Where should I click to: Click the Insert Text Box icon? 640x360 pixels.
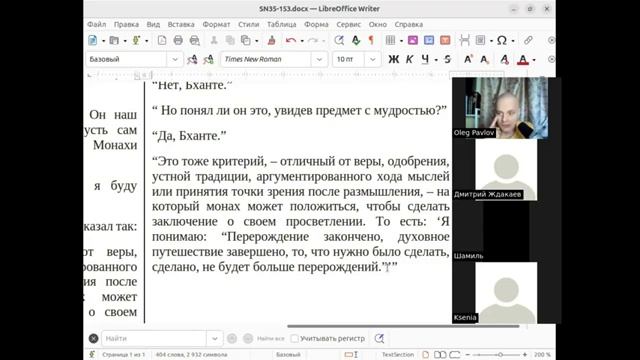coord(445,40)
